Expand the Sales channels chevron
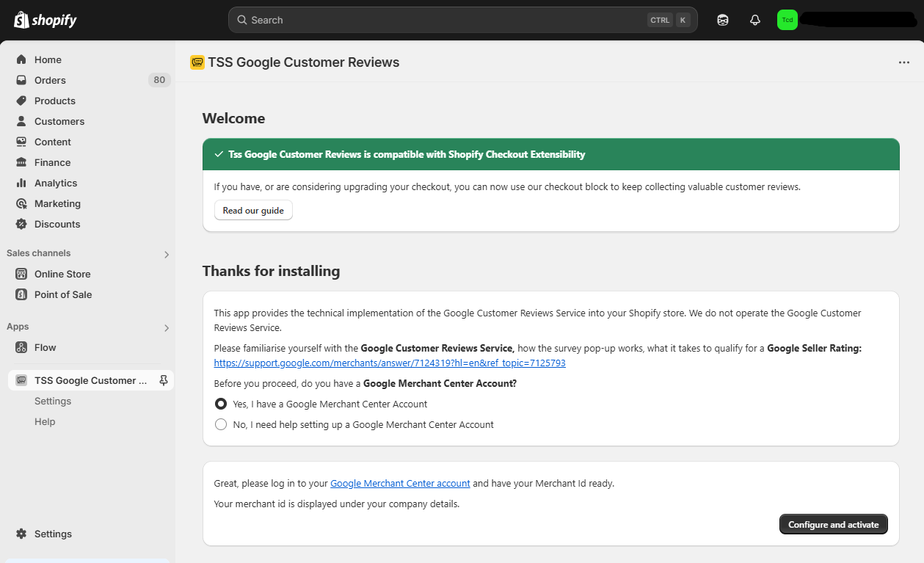This screenshot has height=563, width=924. point(167,254)
